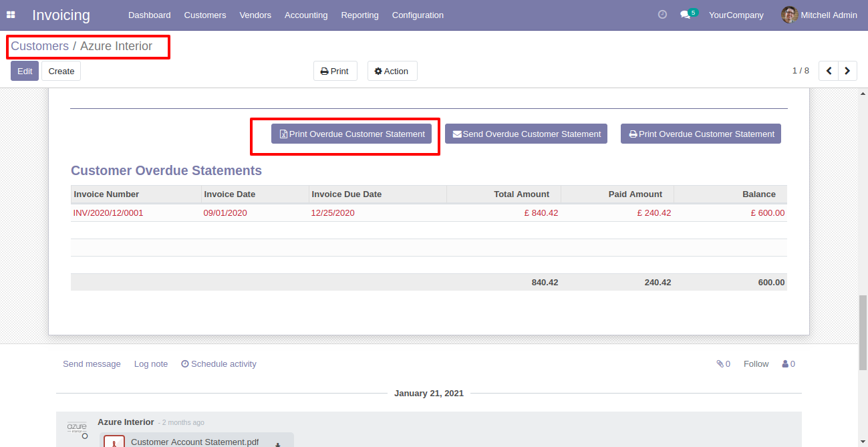
Task: Click the 1 / 8 pager counter
Action: point(801,71)
